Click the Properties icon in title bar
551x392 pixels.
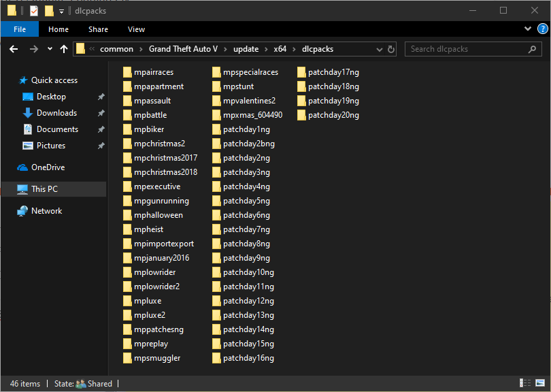pyautogui.click(x=33, y=11)
